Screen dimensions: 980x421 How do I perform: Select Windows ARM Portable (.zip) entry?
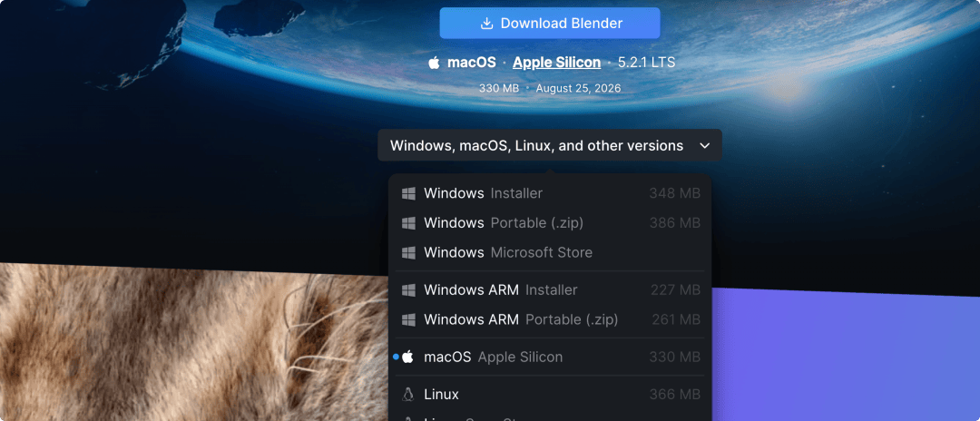coord(549,319)
